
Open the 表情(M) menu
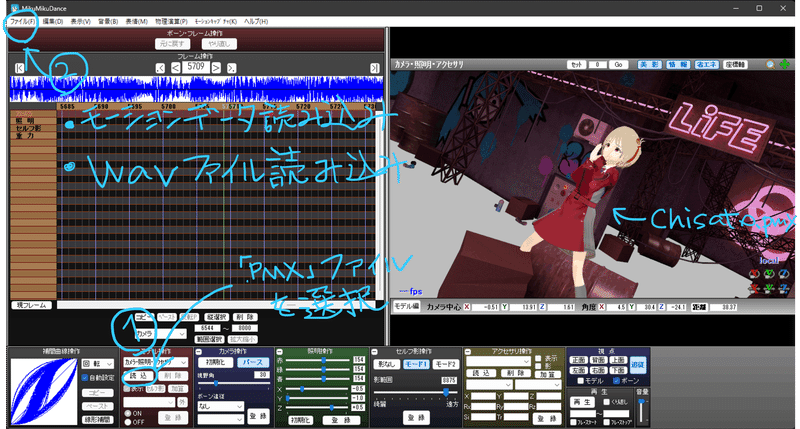pyautogui.click(x=136, y=21)
